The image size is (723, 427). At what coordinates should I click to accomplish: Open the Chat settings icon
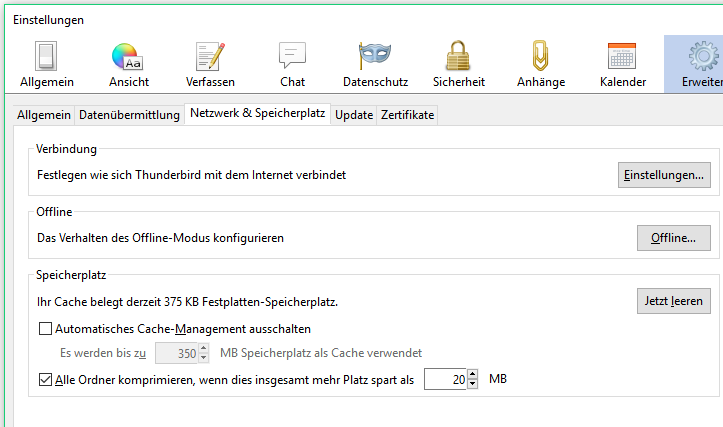292,57
